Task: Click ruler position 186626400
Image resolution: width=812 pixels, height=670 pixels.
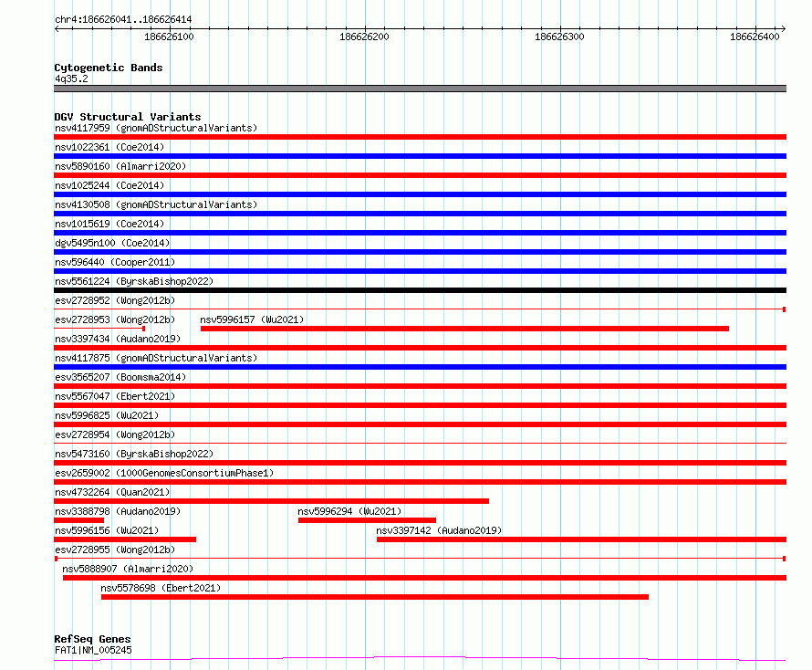Action: coord(755,37)
